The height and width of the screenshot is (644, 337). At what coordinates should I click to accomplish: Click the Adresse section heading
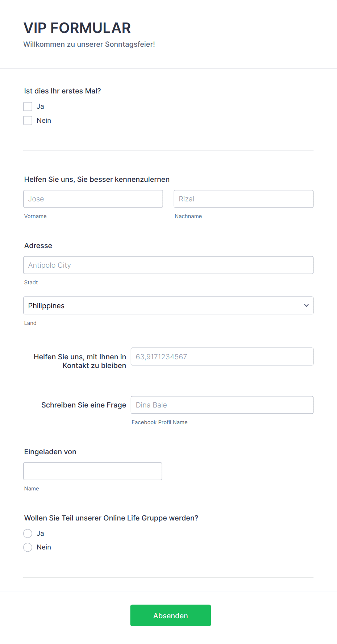coord(38,246)
